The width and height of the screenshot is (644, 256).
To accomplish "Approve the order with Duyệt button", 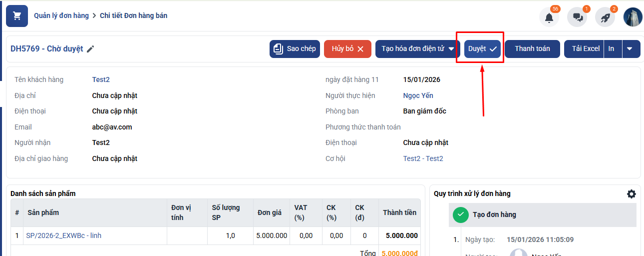I will click(x=482, y=49).
